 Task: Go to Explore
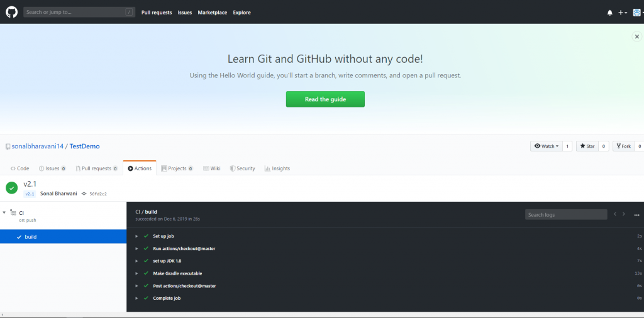242,13
